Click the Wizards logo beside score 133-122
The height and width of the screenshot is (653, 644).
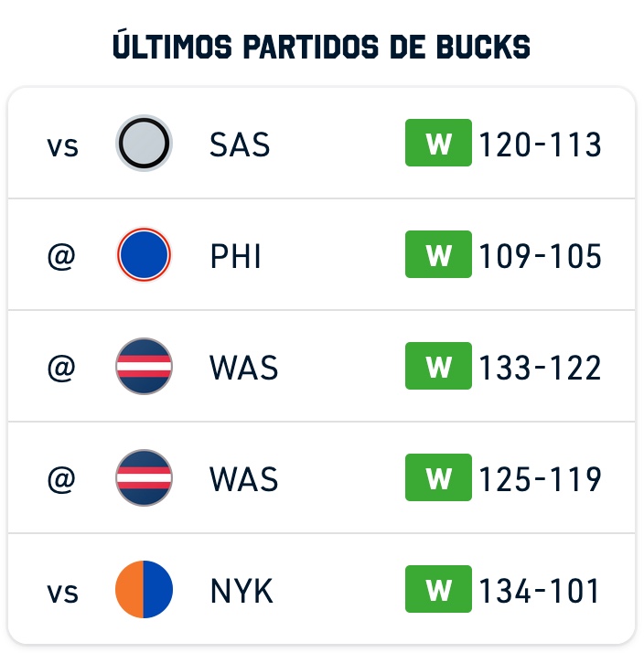144,366
